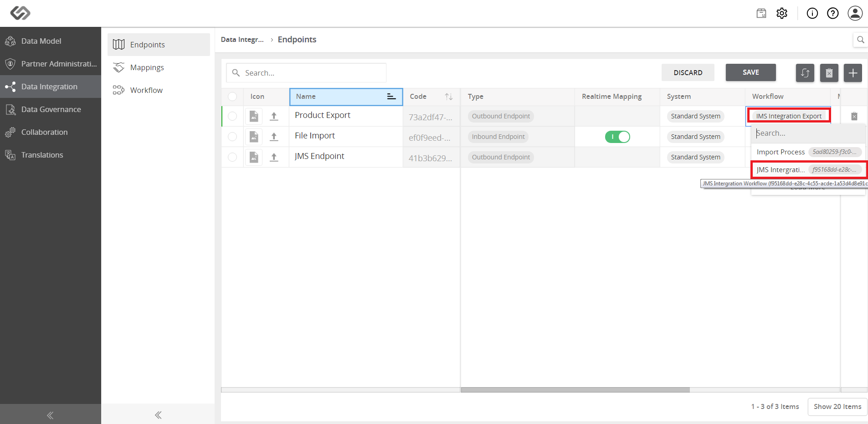The image size is (868, 424).
Task: Open the user profile icon
Action: pyautogui.click(x=855, y=13)
